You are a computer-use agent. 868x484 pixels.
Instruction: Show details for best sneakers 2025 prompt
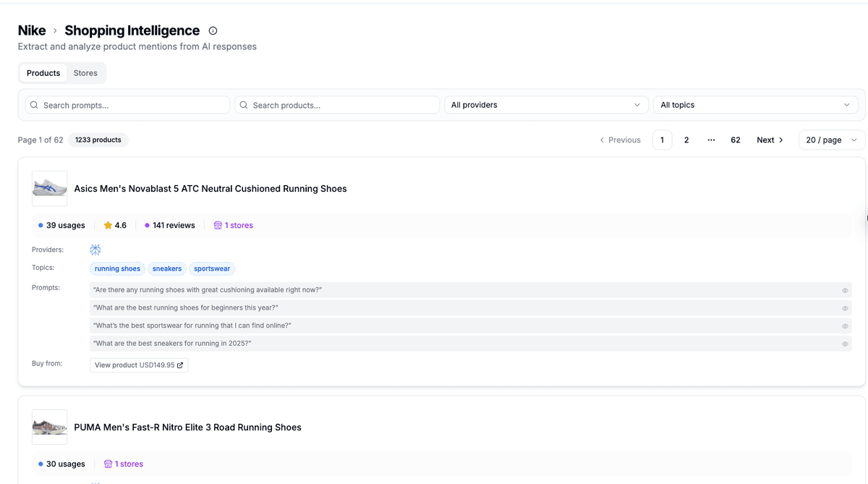[844, 344]
